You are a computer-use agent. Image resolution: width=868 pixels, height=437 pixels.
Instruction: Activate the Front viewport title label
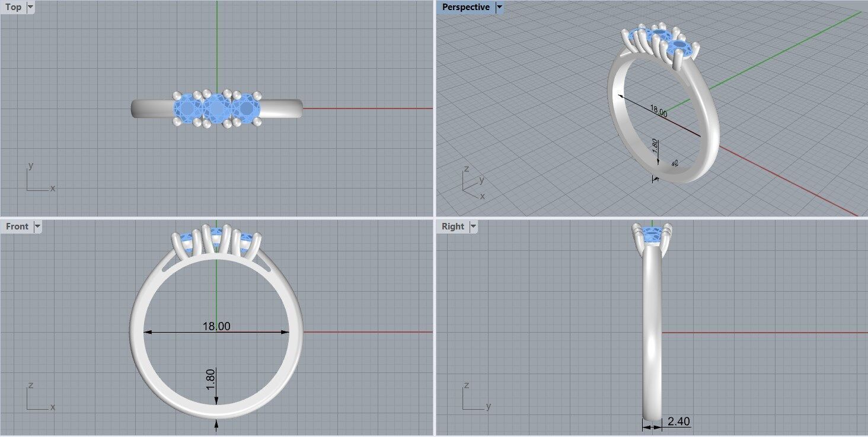pyautogui.click(x=17, y=227)
